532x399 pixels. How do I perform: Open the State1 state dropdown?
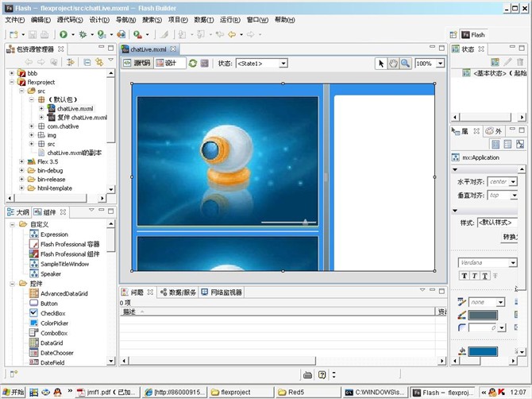(260, 64)
